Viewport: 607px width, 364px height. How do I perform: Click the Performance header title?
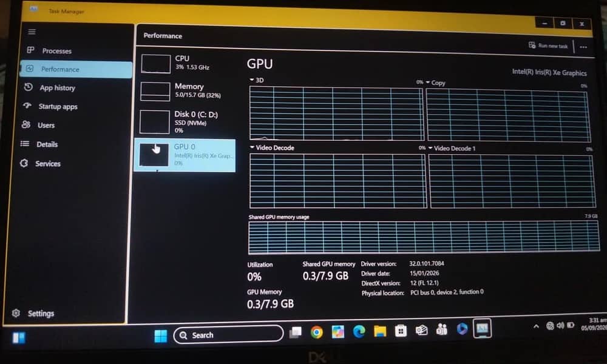pyautogui.click(x=163, y=36)
